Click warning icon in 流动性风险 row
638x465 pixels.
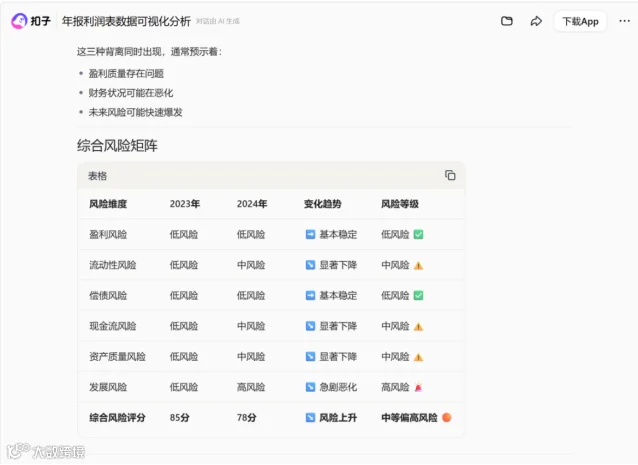(418, 266)
